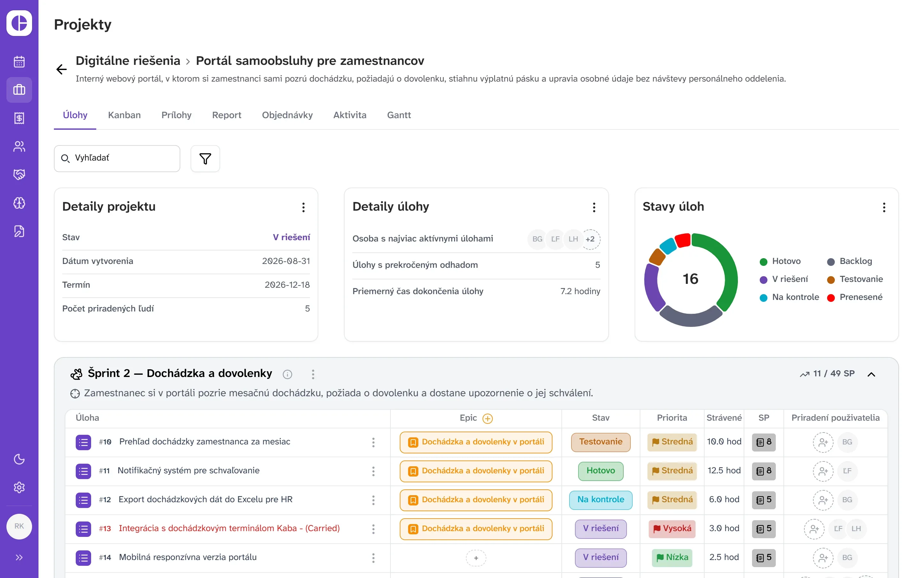Open the Testovanie status of task #10
The height and width of the screenshot is (578, 924).
point(601,442)
